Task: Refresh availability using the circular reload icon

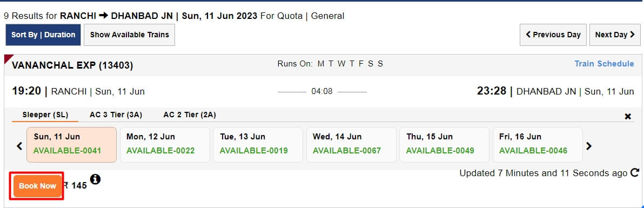Action: point(635,173)
